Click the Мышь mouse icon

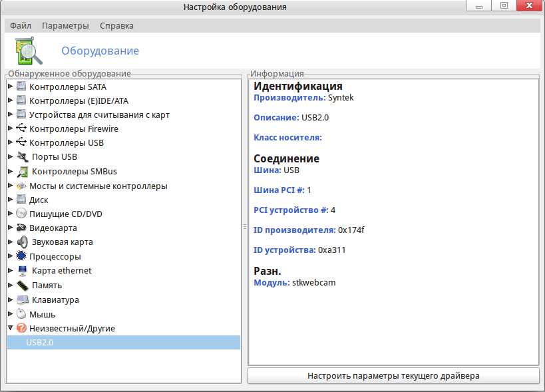pyautogui.click(x=21, y=314)
